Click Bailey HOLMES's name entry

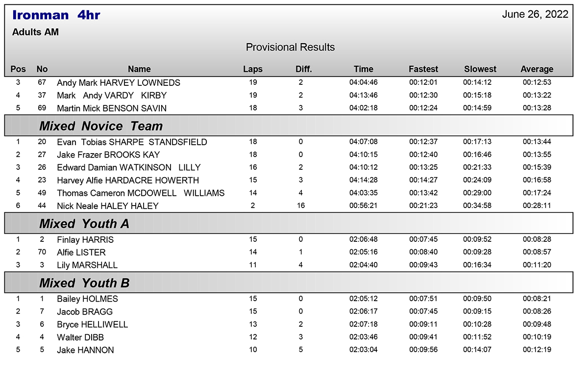pos(87,299)
